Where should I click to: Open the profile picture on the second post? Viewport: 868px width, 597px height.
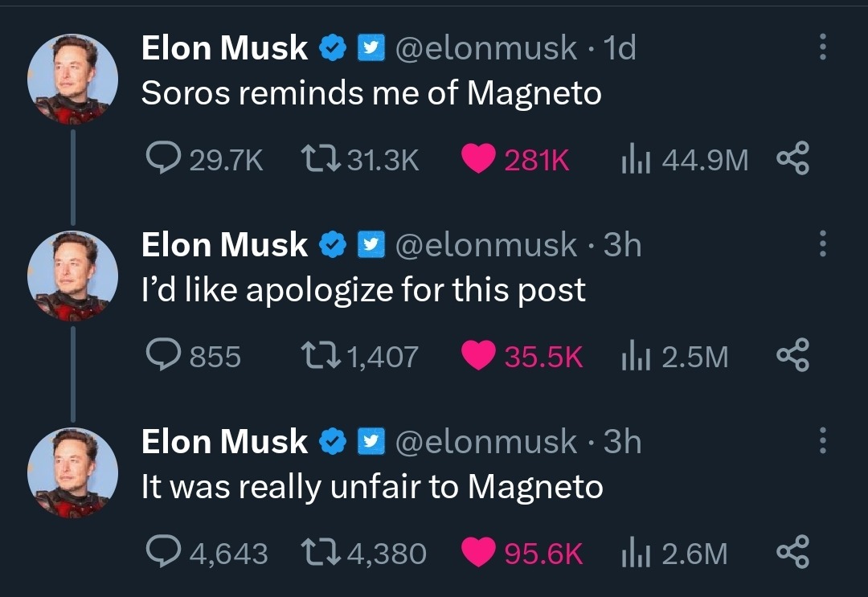pyautogui.click(x=72, y=276)
